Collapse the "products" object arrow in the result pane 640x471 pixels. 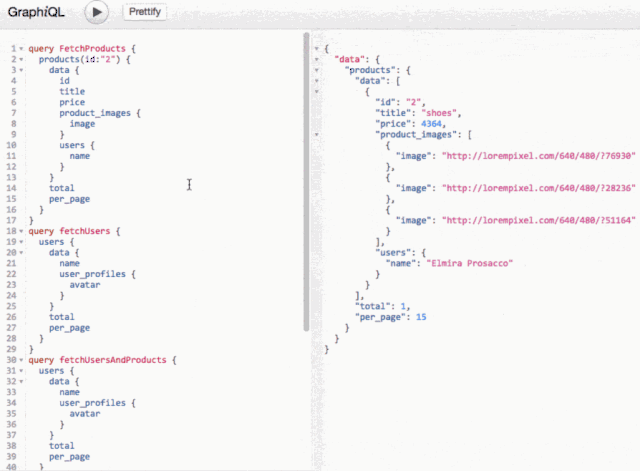tap(317, 70)
